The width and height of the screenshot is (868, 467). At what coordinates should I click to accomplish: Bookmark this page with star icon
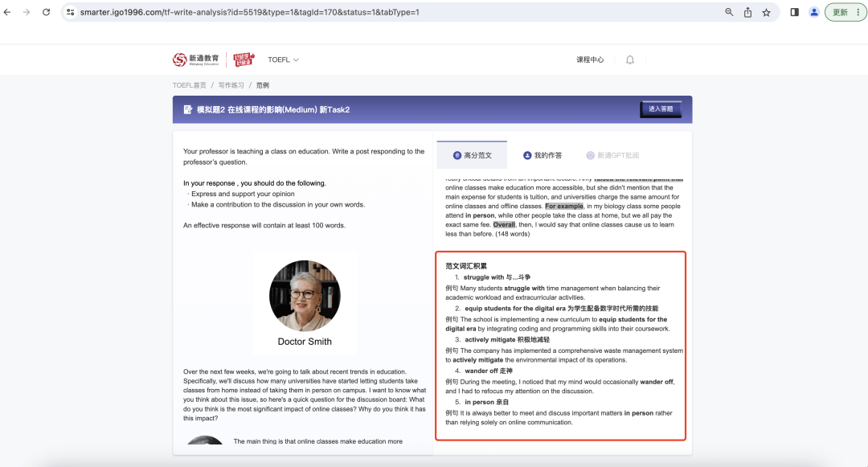766,12
